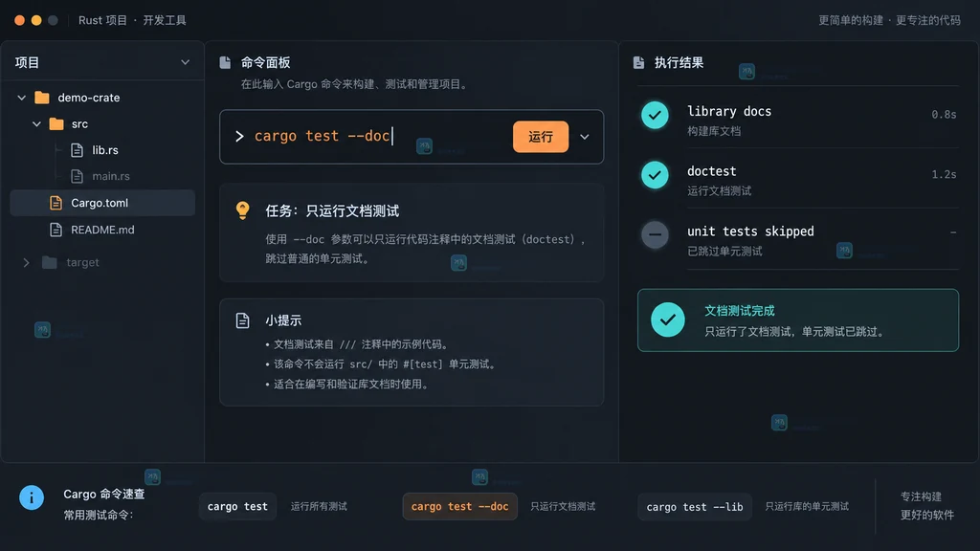Click the 1.2s duration value
This screenshot has width=980, height=551.
[944, 174]
